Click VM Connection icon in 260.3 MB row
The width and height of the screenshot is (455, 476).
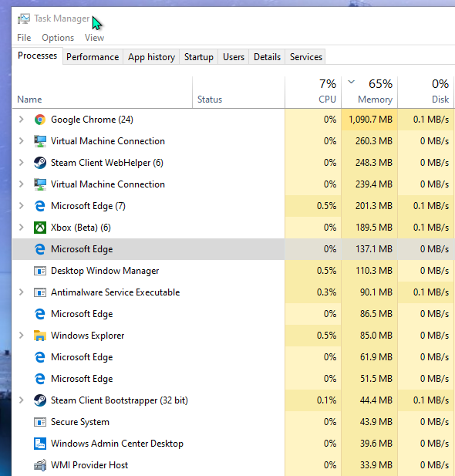pyautogui.click(x=40, y=141)
